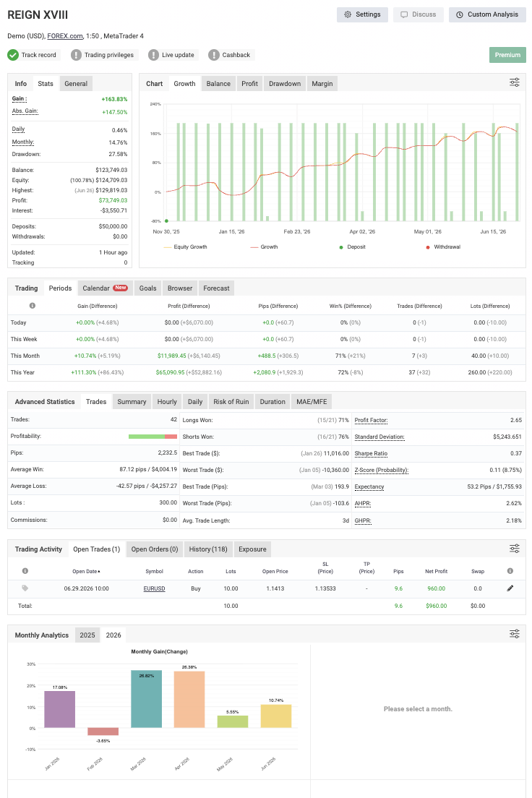
Task: Click the Apr 2026 26.38% bar
Action: 189,699
